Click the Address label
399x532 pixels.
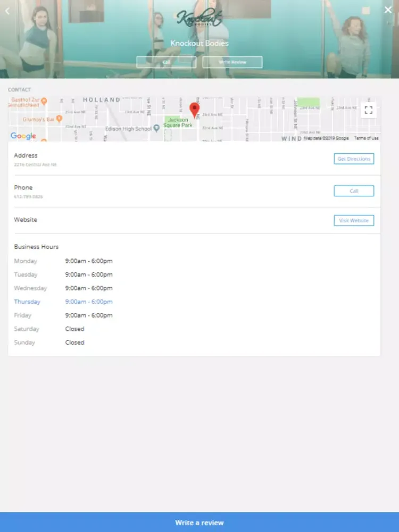click(26, 155)
